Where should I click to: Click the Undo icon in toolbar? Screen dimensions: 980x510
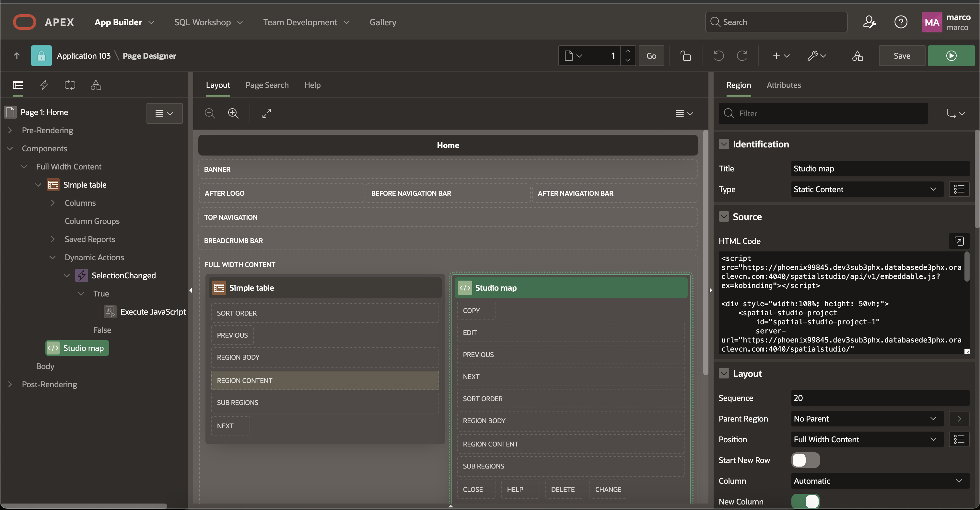click(x=718, y=56)
